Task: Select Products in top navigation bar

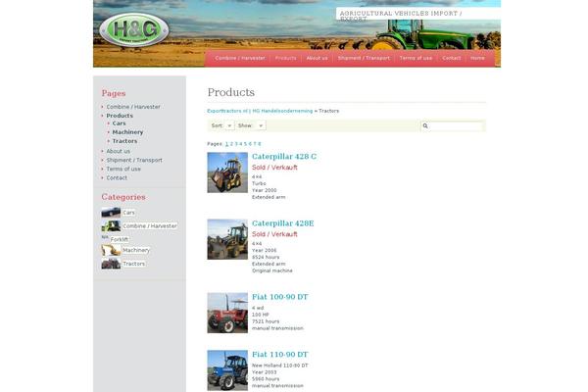Action: click(x=286, y=58)
